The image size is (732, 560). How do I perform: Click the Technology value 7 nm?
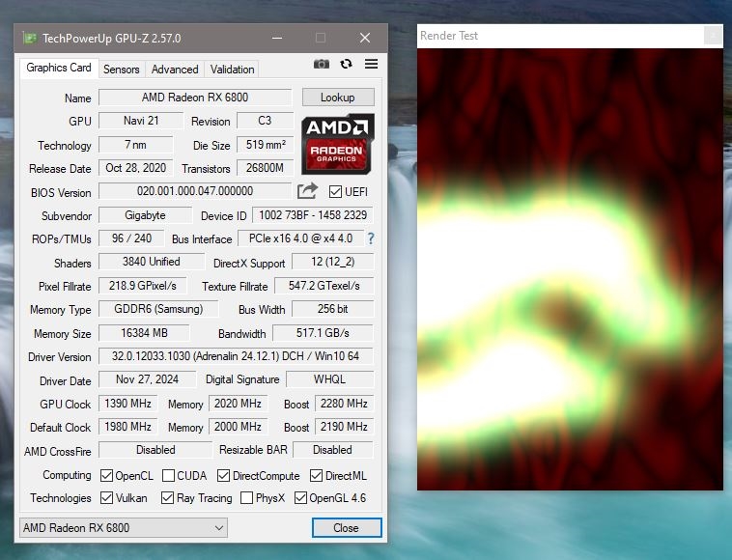[135, 145]
